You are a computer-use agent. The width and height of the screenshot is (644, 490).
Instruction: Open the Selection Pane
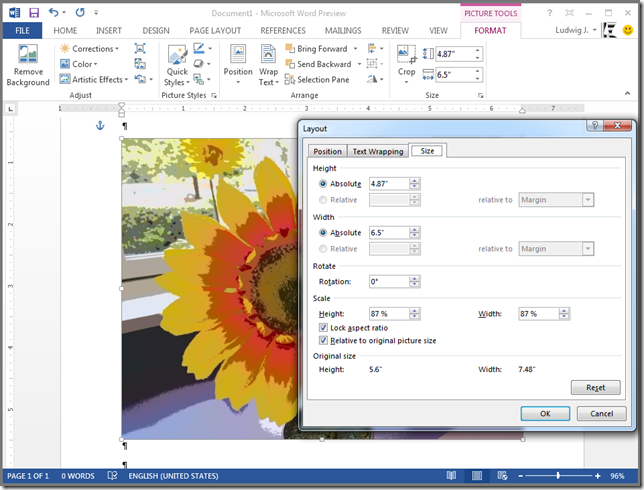pos(317,79)
